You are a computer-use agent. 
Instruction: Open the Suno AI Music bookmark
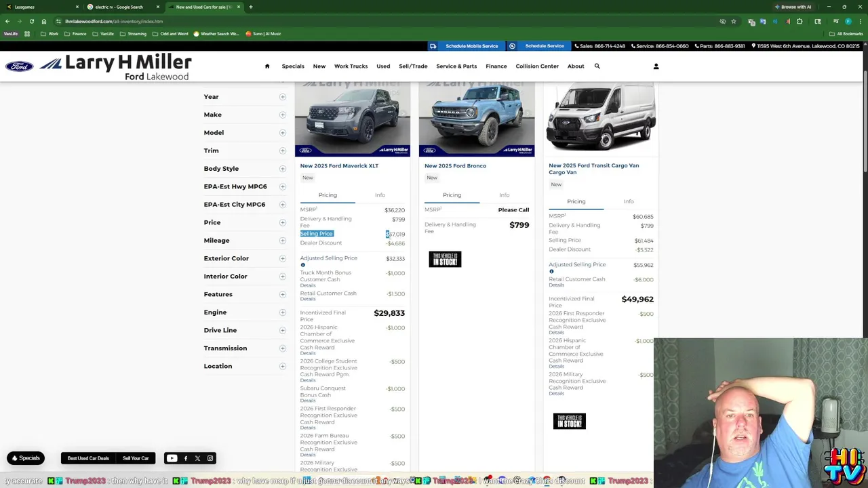point(263,34)
